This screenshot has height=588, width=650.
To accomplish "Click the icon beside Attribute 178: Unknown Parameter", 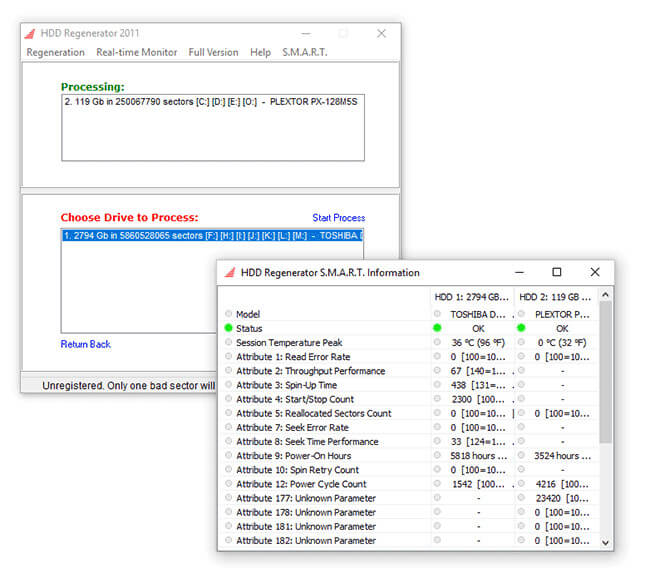I will click(x=228, y=512).
